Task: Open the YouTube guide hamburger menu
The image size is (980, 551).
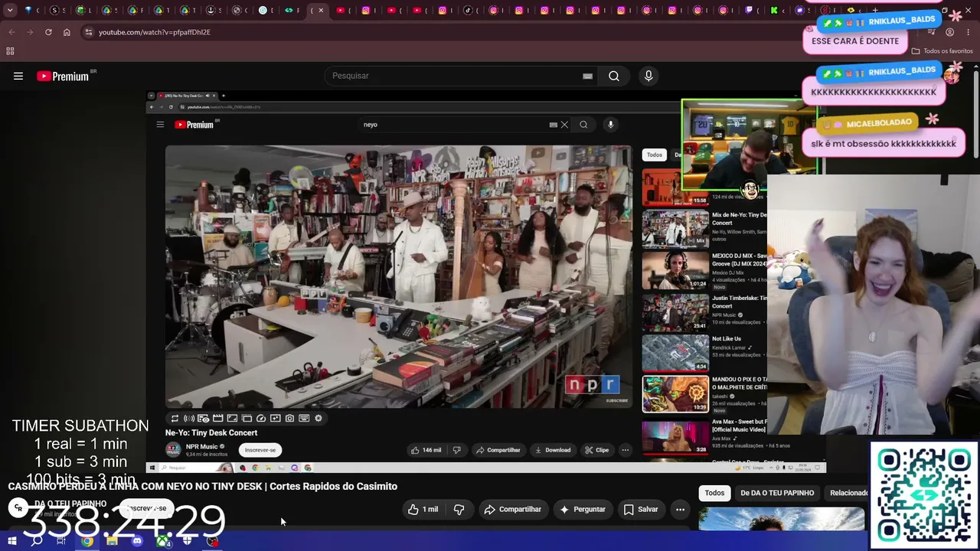Action: 18,76
